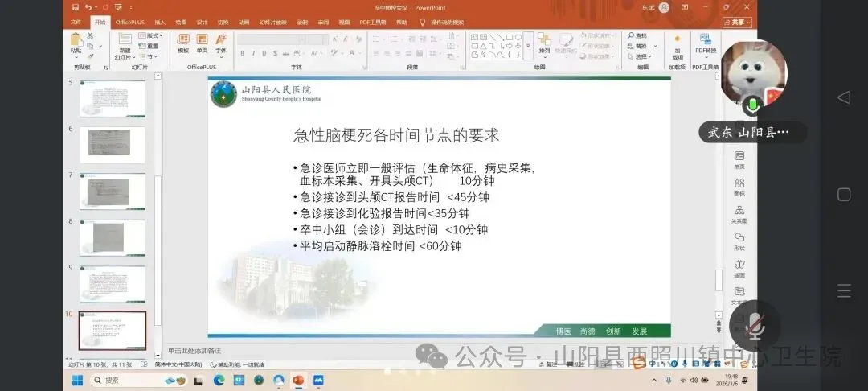Open the Insert ribbon tab
This screenshot has width=868, height=391.
point(160,23)
